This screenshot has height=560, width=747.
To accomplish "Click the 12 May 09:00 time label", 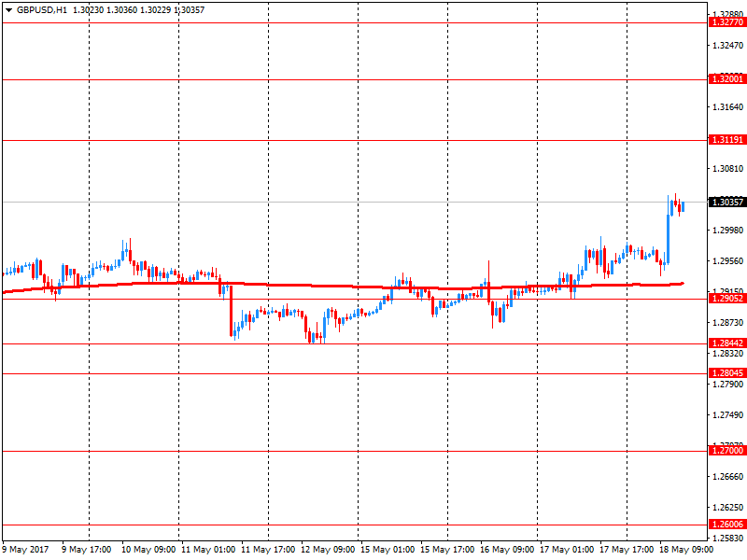I will point(328,550).
